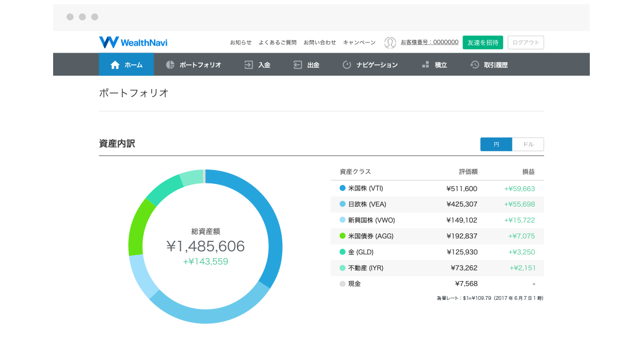Click the bright green AGG donut segment
Screen dimensions: 644x354
137,228
